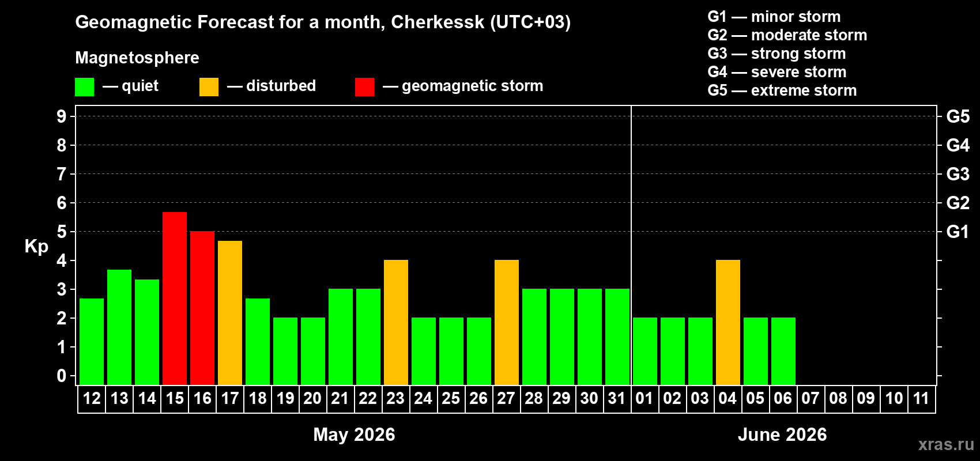Click date cell 09 in June

tap(866, 399)
